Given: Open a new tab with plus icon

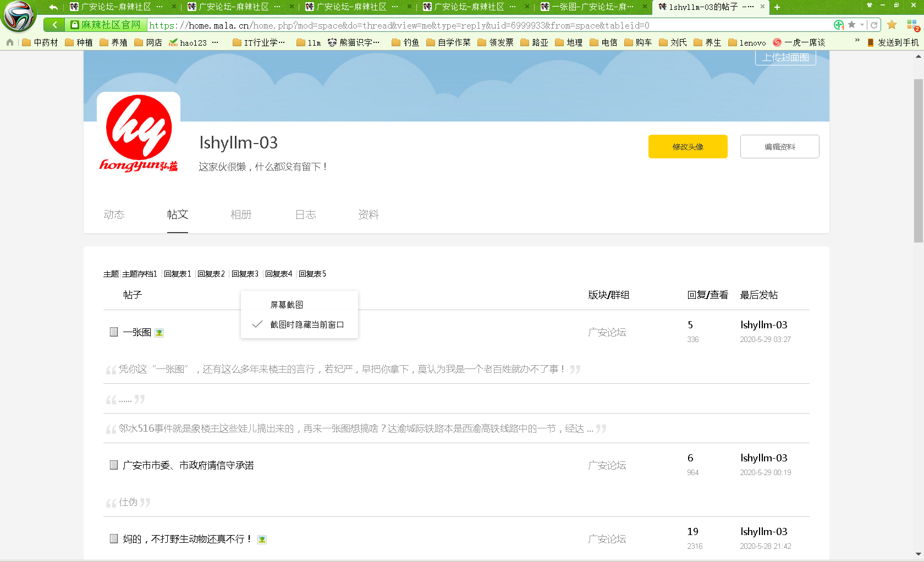Looking at the screenshot, I should coord(777,7).
